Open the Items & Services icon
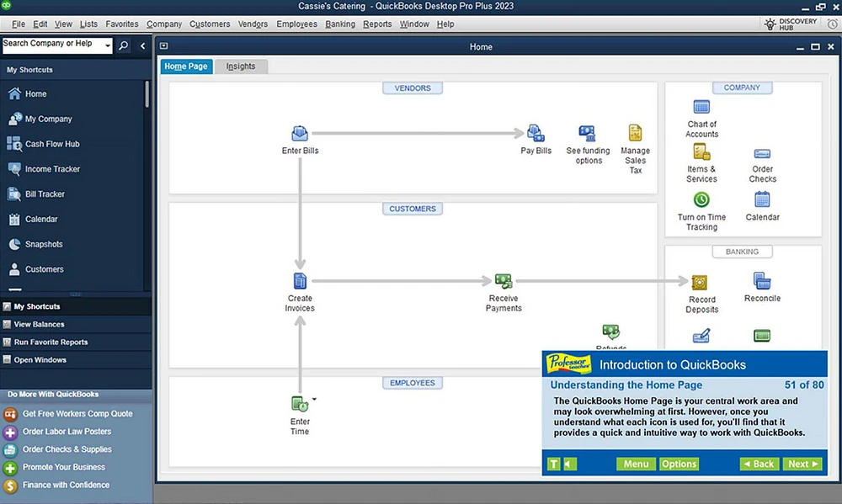Screen dimensions: 842x504 [x=701, y=152]
